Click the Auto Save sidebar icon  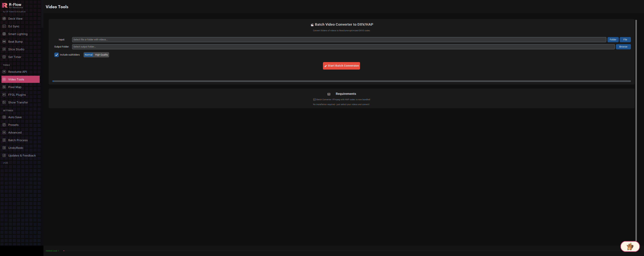click(x=4, y=117)
